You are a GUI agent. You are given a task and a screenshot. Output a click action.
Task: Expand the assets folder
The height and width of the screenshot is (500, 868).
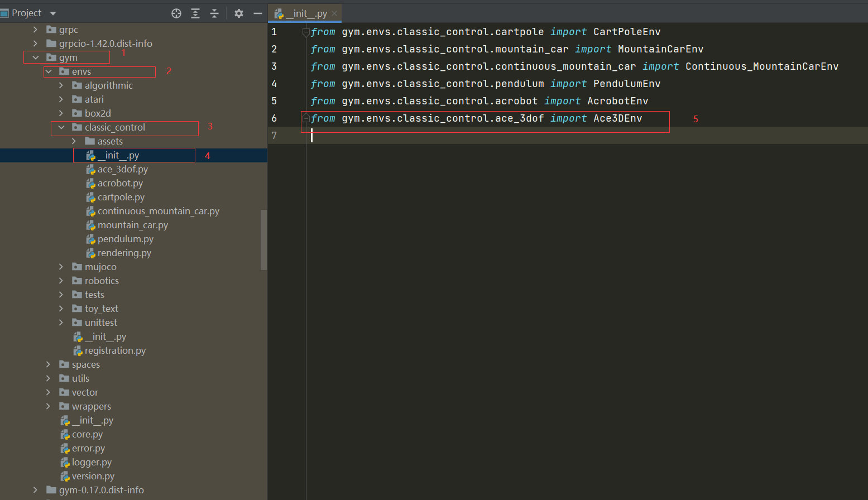pos(74,141)
